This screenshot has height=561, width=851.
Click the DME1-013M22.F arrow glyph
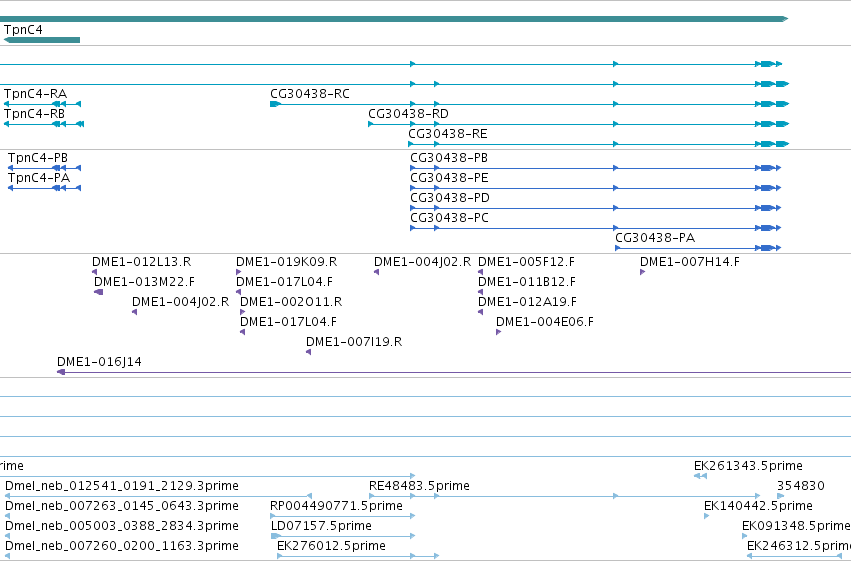[x=98, y=292]
